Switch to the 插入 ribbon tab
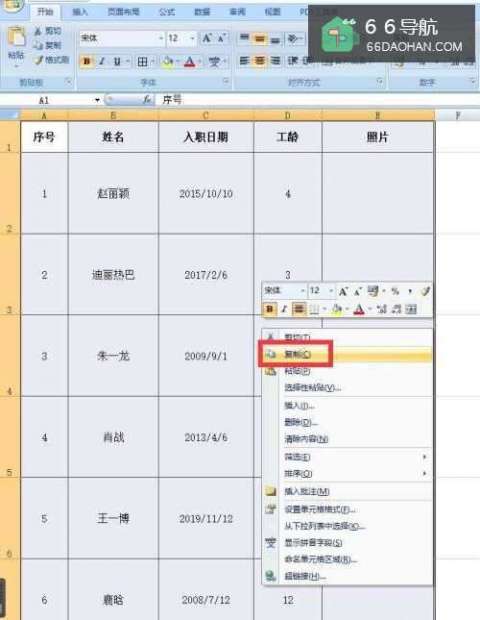 click(80, 11)
